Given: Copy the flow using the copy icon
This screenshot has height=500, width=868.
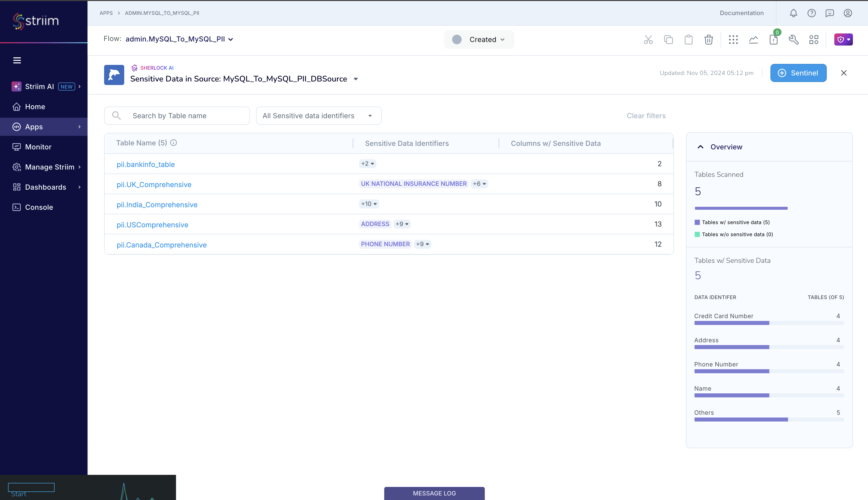Looking at the screenshot, I should [668, 39].
